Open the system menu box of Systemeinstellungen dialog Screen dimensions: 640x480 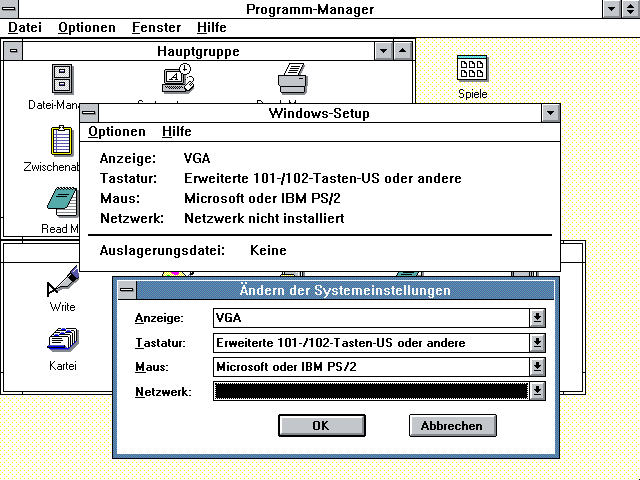coord(126,290)
